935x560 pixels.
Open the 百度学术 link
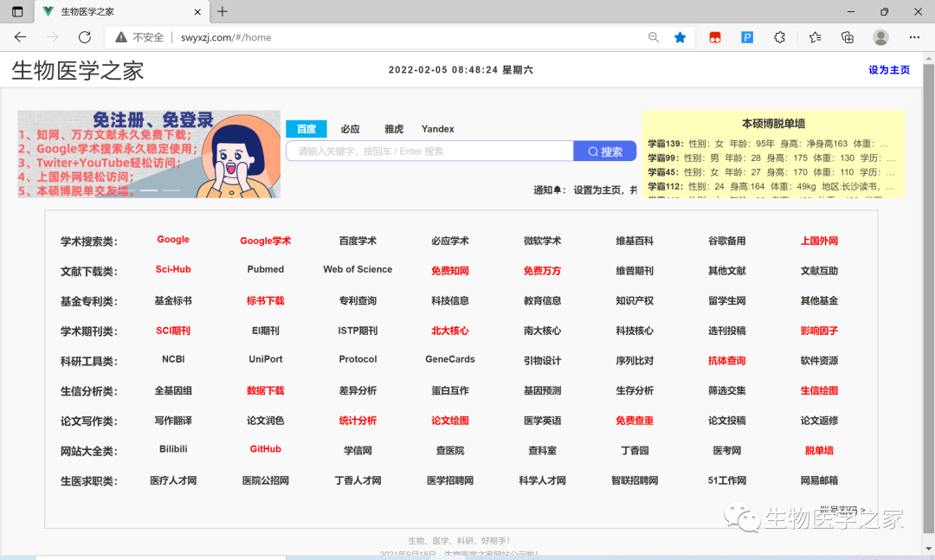pyautogui.click(x=358, y=241)
